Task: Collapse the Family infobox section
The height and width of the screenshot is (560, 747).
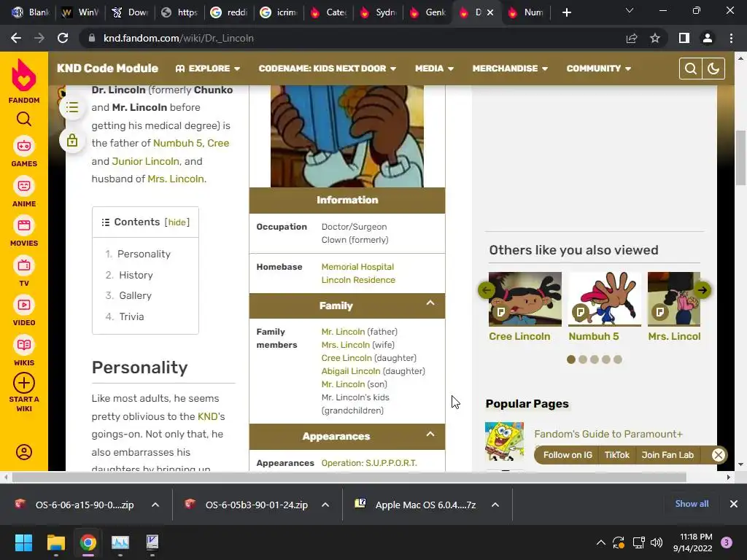Action: (430, 303)
